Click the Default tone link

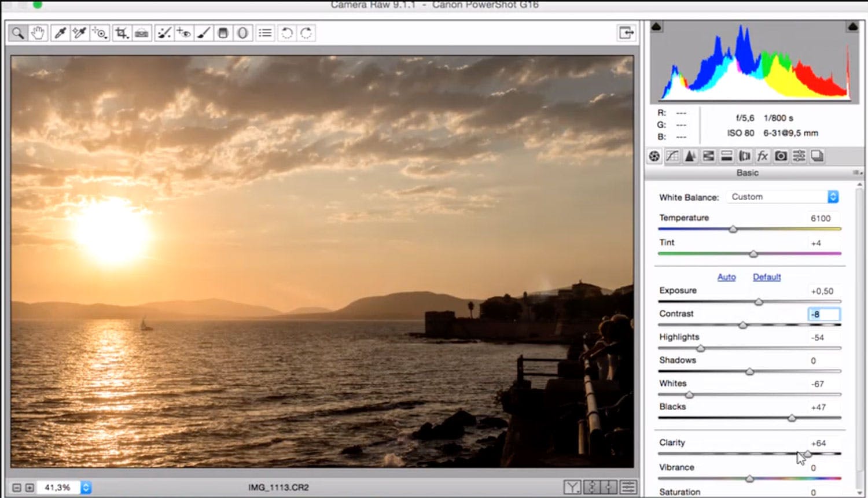pos(767,277)
